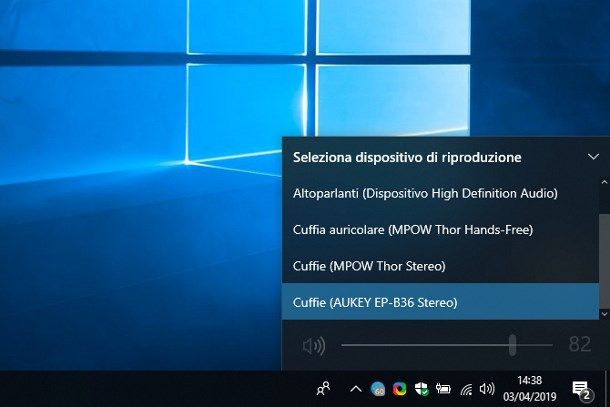Open Wi-Fi network tray icon
This screenshot has height=407, width=610.
(466, 389)
